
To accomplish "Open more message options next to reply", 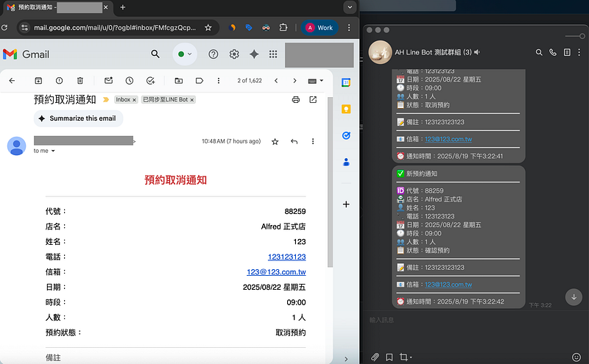I will point(313,141).
